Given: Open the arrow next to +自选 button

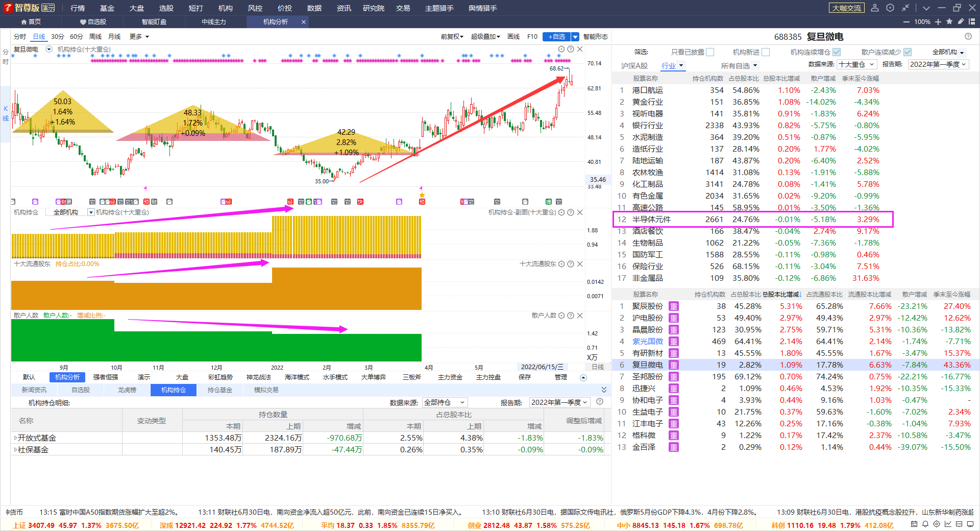Looking at the screenshot, I should [x=575, y=37].
